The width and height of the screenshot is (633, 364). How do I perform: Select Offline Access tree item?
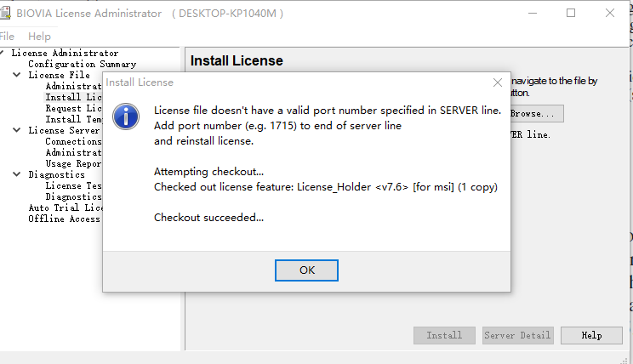click(64, 219)
